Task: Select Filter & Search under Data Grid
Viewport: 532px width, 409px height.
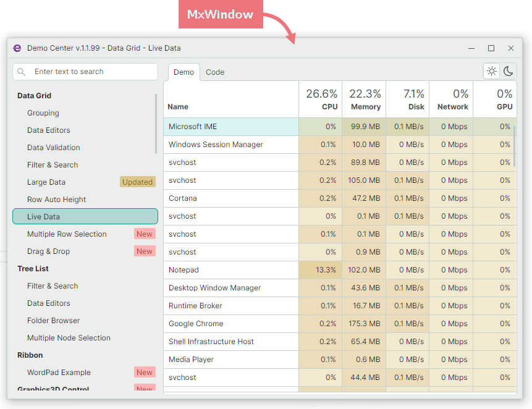Action: coord(53,165)
